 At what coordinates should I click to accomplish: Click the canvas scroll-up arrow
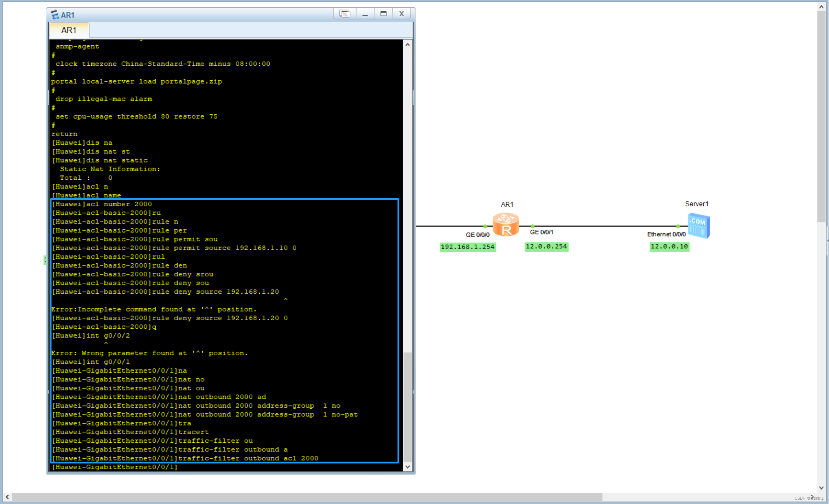click(x=821, y=7)
